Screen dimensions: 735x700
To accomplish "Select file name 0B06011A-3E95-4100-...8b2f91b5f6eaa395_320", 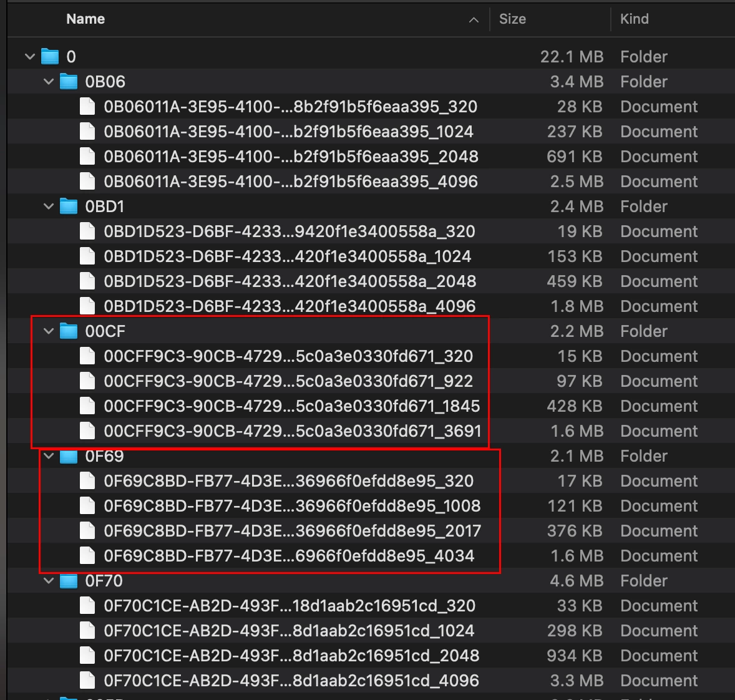I will pyautogui.click(x=291, y=107).
